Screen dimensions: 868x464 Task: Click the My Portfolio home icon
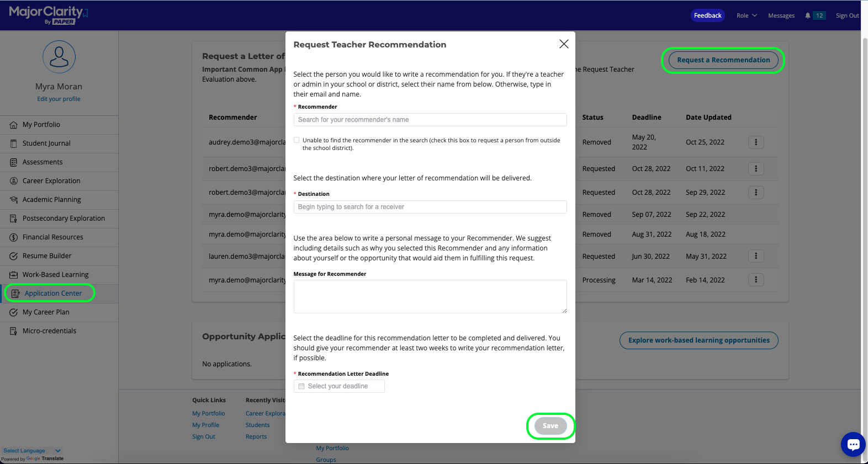(14, 125)
